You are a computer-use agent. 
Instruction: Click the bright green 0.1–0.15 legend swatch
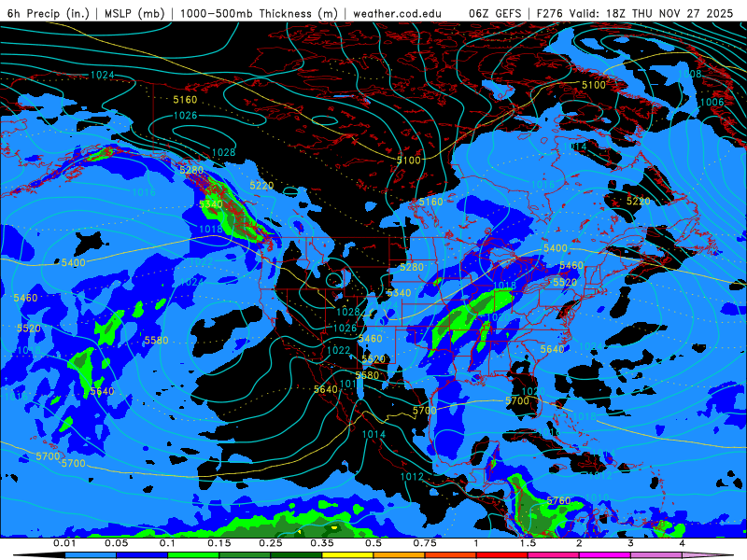(193, 555)
